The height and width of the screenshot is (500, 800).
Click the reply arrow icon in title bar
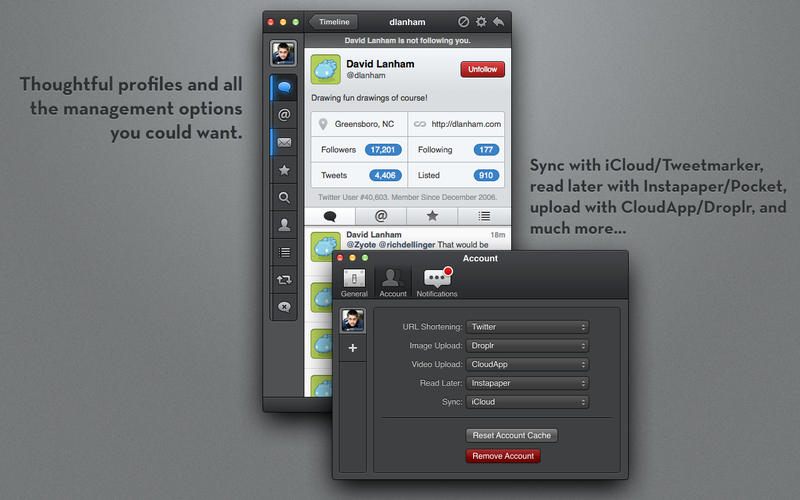(498, 22)
